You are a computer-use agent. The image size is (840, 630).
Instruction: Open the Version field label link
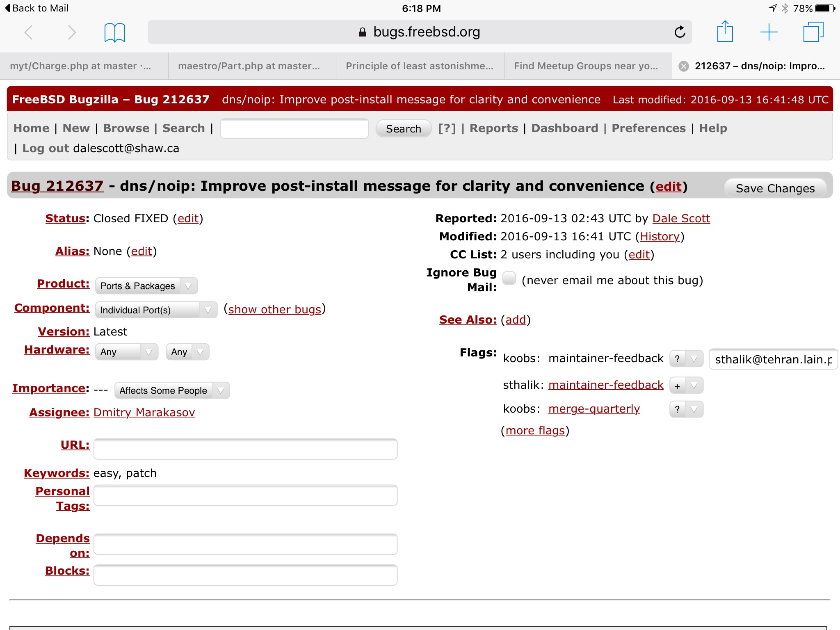[64, 331]
